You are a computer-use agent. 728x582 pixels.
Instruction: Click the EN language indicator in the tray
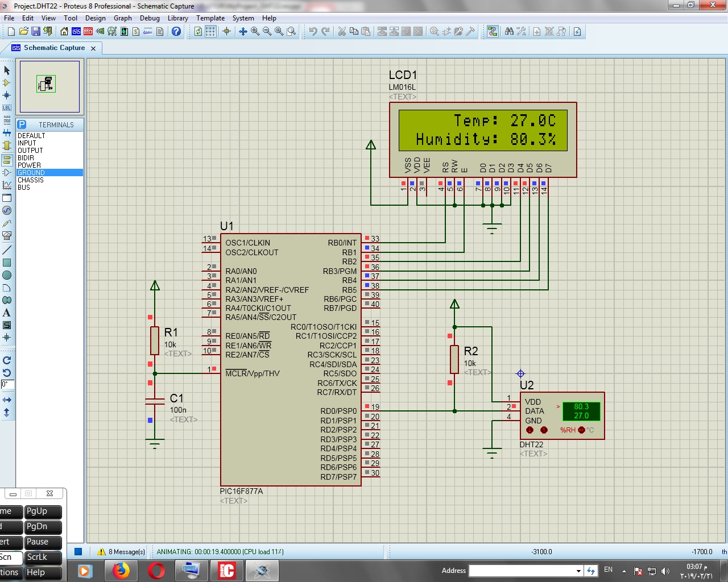pos(608,570)
